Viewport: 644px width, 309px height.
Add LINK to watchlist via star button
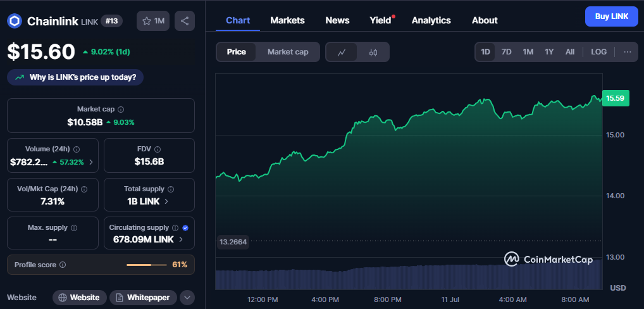pos(153,21)
